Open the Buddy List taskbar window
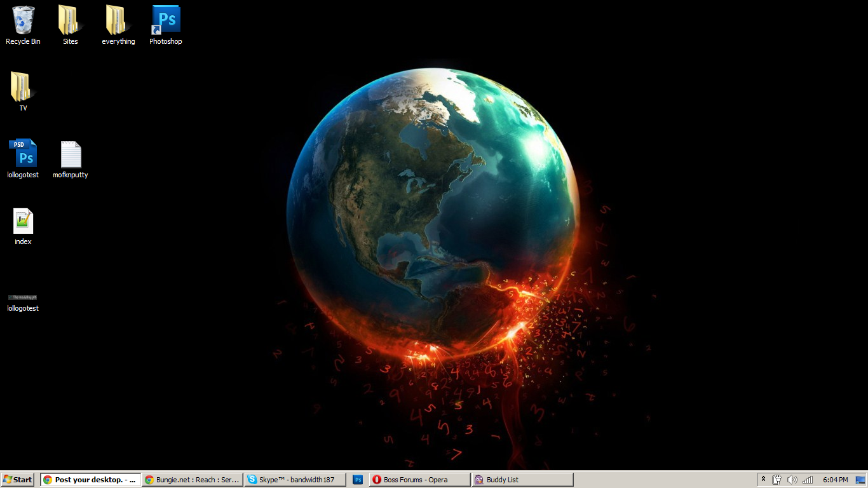 coord(522,480)
